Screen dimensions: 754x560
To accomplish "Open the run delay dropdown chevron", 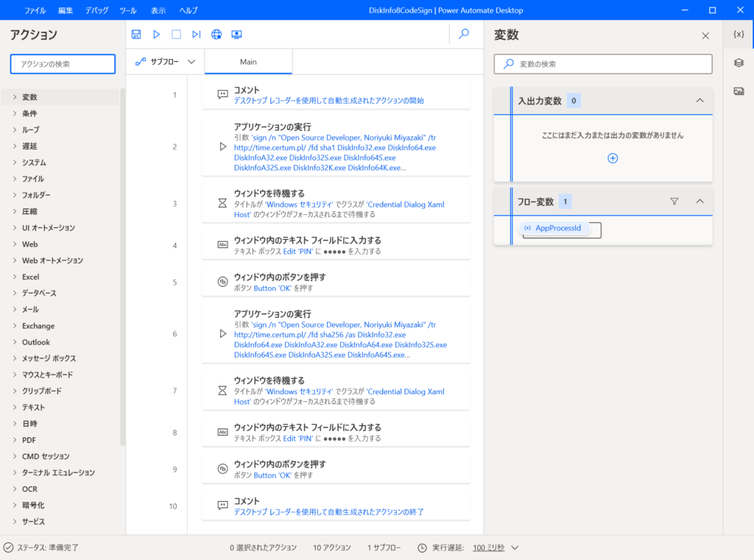I will click(x=515, y=547).
